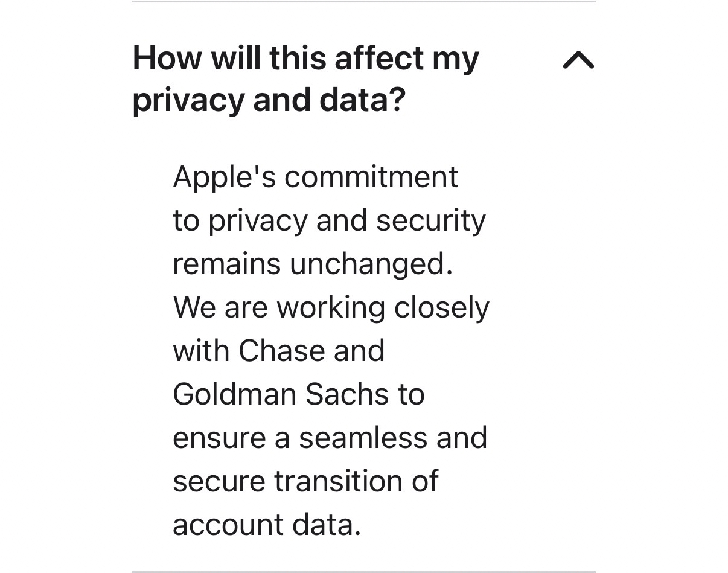Click the "Goldman Sachs to" line
The height and width of the screenshot is (573, 728).
point(298,394)
